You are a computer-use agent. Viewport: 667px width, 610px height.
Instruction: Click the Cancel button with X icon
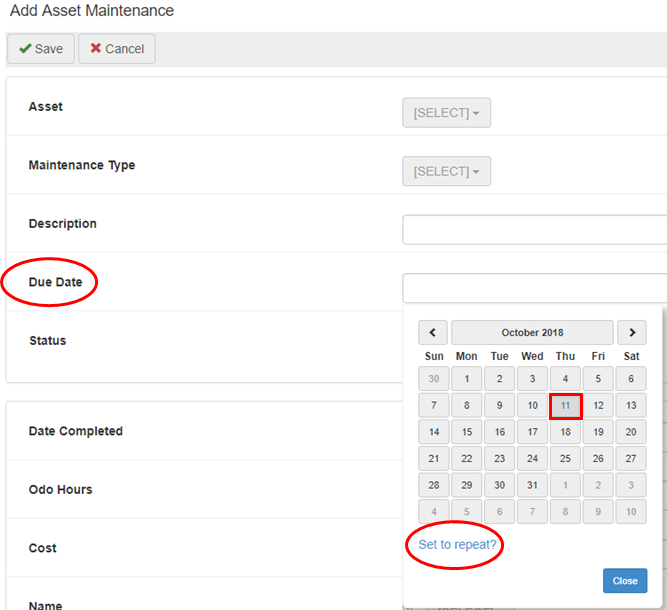(117, 49)
